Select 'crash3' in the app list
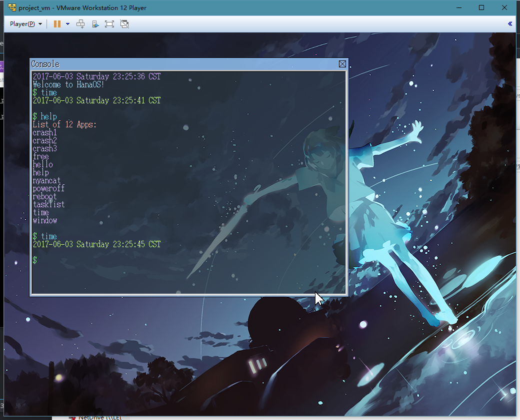Viewport: 520px width, 420px height. 44,148
